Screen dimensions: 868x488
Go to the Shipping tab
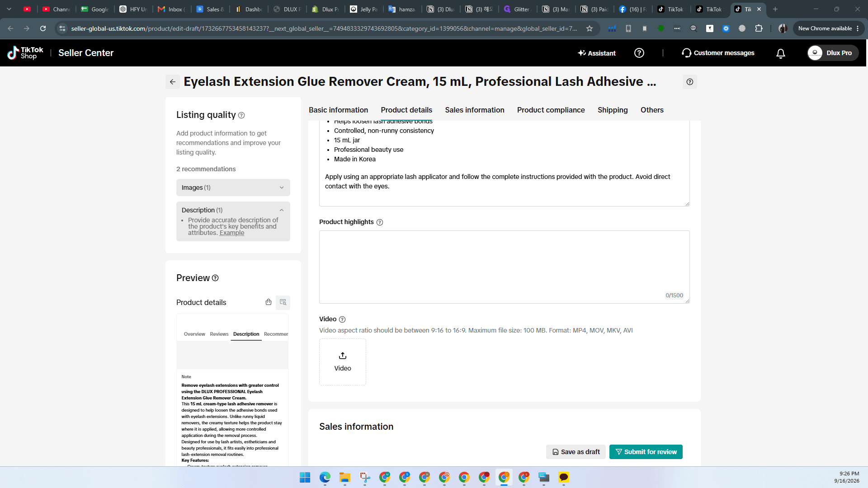coord(613,110)
